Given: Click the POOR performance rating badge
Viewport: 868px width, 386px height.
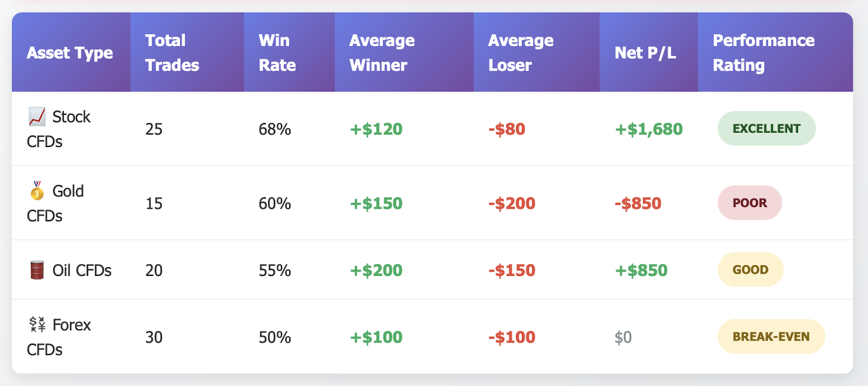Looking at the screenshot, I should (x=749, y=203).
